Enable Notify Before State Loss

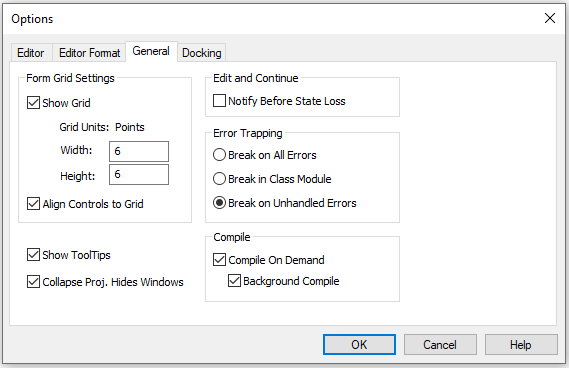coord(219,101)
